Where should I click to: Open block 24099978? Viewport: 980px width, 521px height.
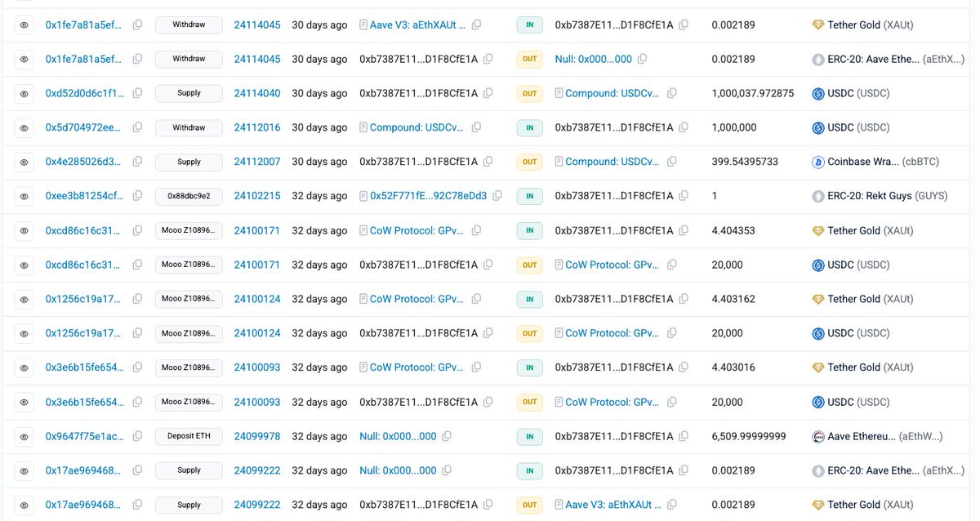point(257,437)
